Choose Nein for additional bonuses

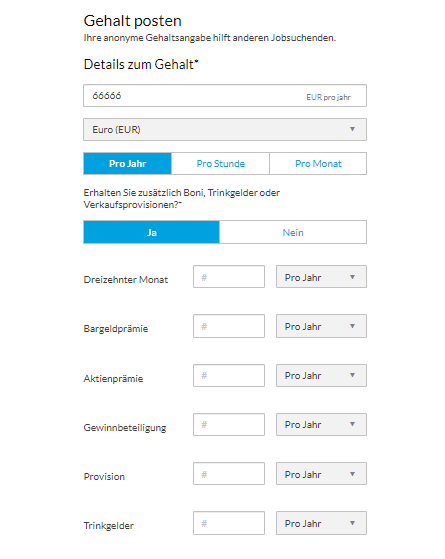[293, 232]
